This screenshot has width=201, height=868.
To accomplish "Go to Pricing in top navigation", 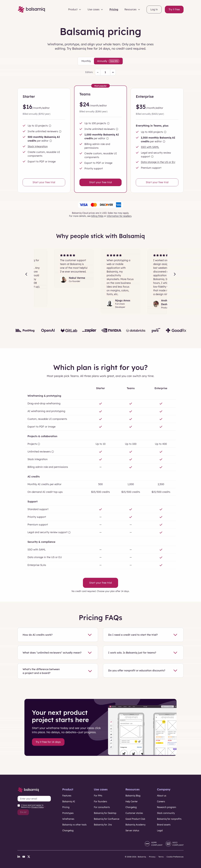I will click(x=114, y=9).
